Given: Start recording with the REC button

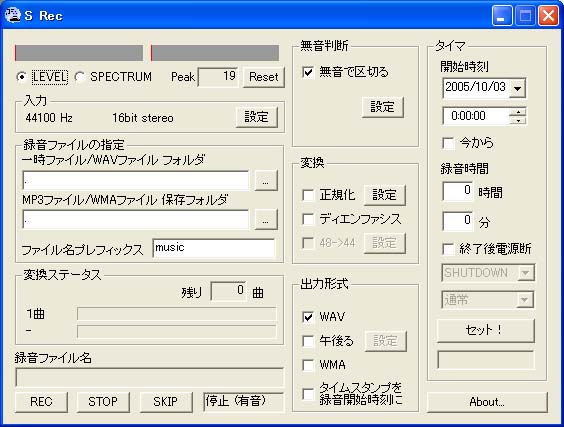Looking at the screenshot, I should pyautogui.click(x=41, y=401).
